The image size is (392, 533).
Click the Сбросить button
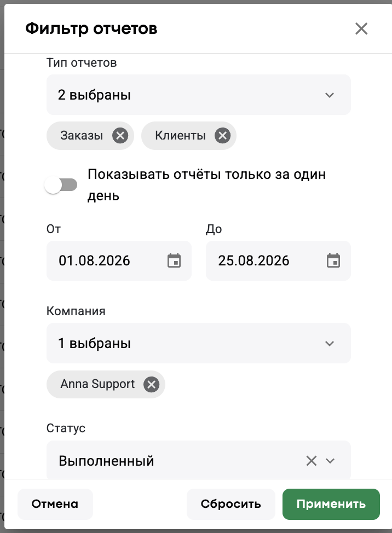tap(231, 504)
